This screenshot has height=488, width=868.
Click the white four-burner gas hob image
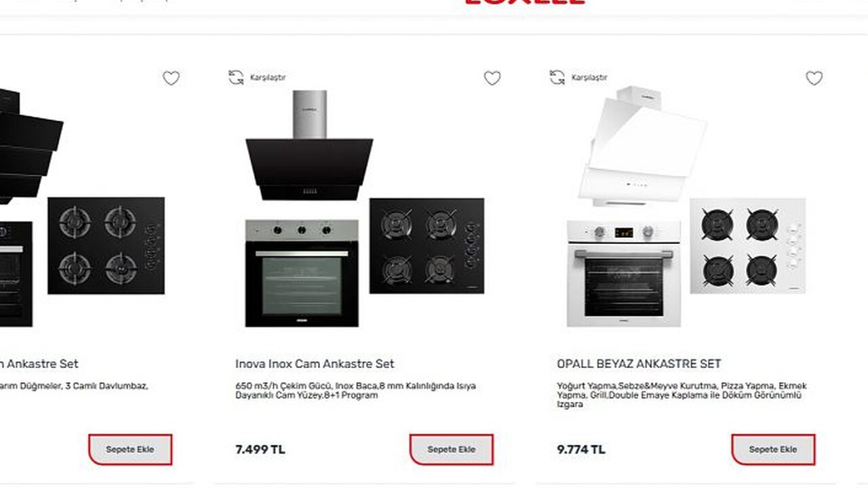coord(748,246)
